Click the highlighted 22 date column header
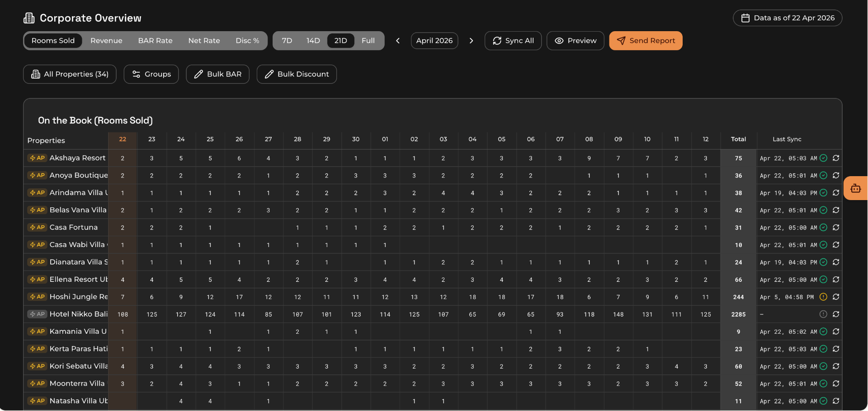Screen dimensions: 868x411 (x=123, y=139)
